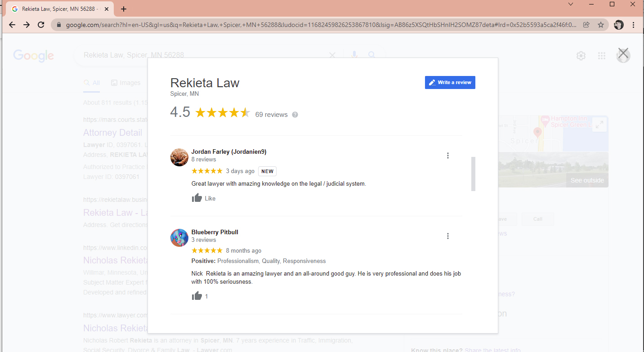Click the '8 reviews' text under Jordan Farley
644x352 pixels.
point(204,160)
